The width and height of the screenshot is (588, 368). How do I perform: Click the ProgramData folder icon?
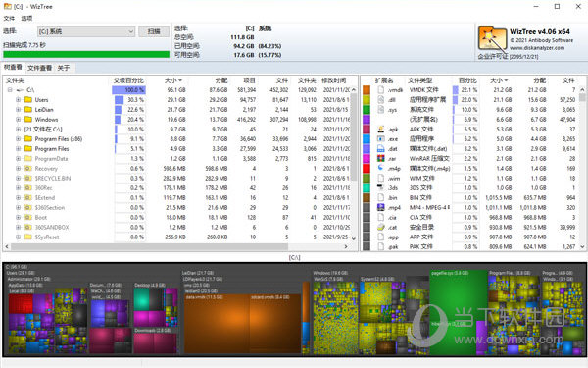(x=28, y=158)
